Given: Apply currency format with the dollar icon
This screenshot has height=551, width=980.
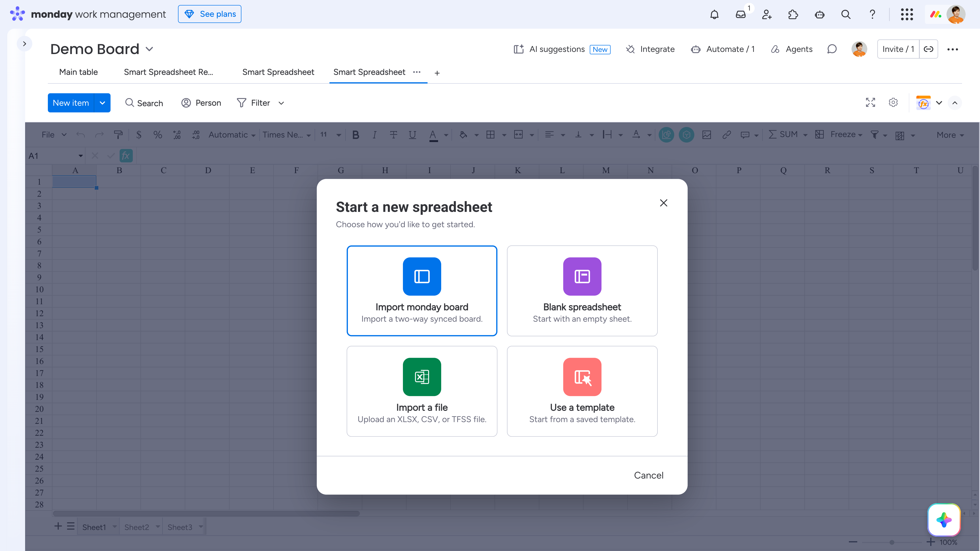Looking at the screenshot, I should pos(139,135).
